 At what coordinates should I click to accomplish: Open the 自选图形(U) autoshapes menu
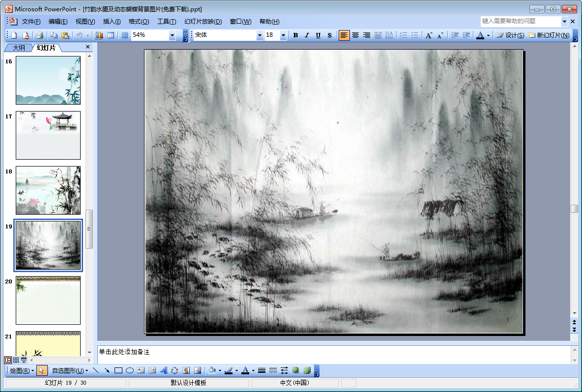tap(70, 370)
